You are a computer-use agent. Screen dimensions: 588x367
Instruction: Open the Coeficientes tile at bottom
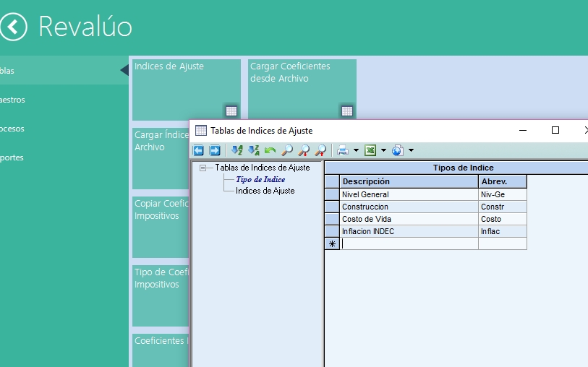point(161,350)
